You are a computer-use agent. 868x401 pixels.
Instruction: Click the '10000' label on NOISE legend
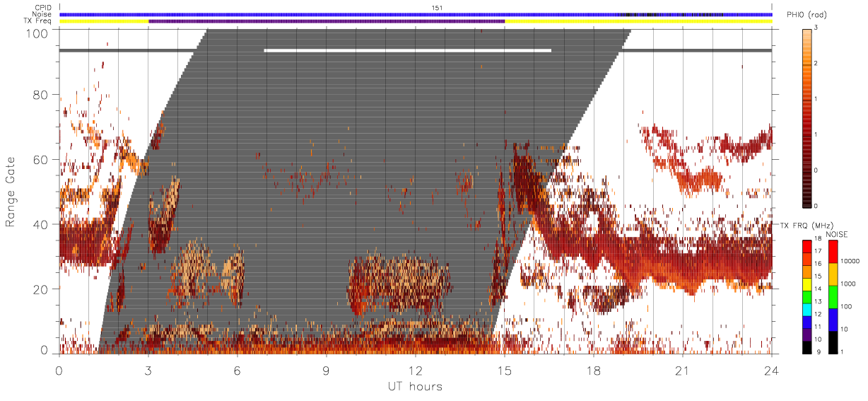click(850, 261)
